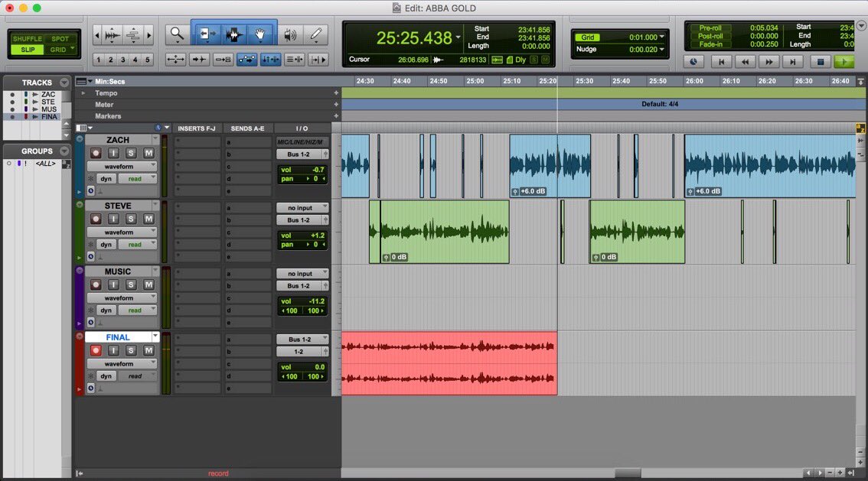868x481 pixels.
Task: Recall Zoom Preset 1
Action: point(99,60)
